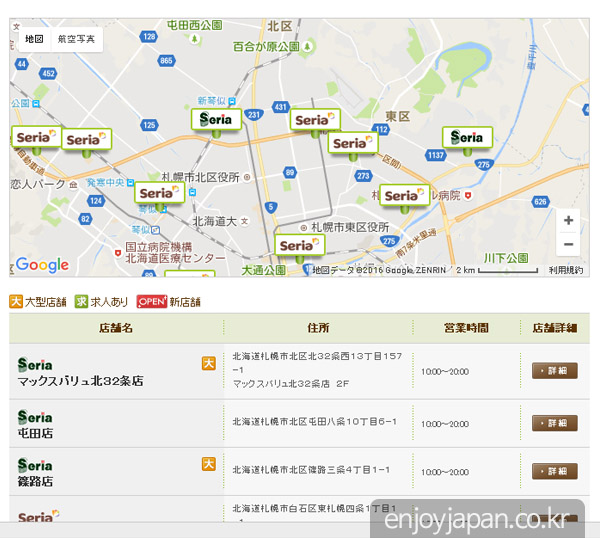Open 利用規約 terms link on map

566,270
